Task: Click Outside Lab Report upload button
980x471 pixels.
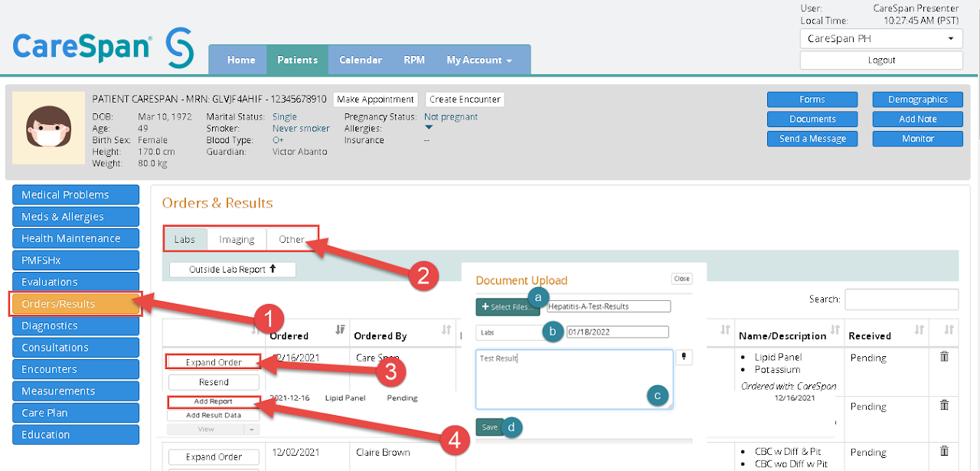Action: [x=232, y=269]
